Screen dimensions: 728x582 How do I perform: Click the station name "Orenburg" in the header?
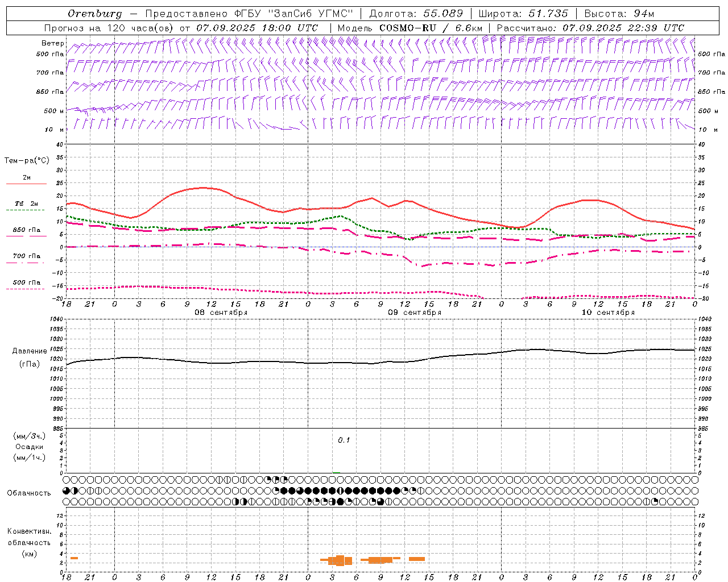[x=94, y=14]
